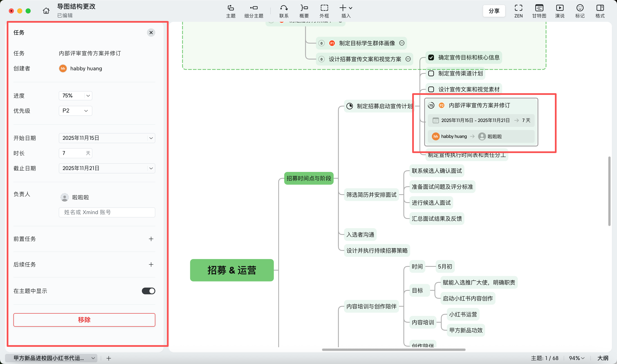Select the Topic (主题) toolbar icon
This screenshot has height=364, width=617.
point(230,8)
